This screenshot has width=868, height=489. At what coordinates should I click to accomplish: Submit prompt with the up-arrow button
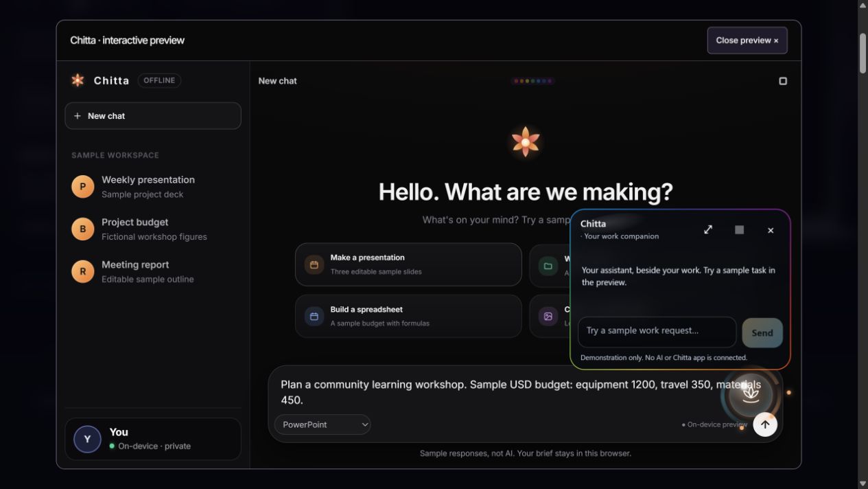(765, 424)
